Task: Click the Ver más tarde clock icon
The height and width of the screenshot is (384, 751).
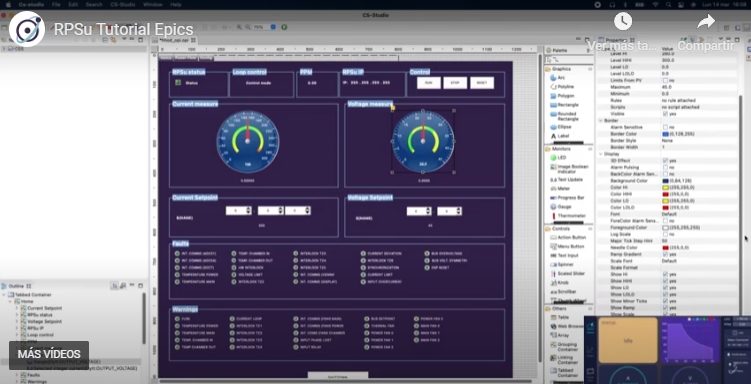Action: 623,22
